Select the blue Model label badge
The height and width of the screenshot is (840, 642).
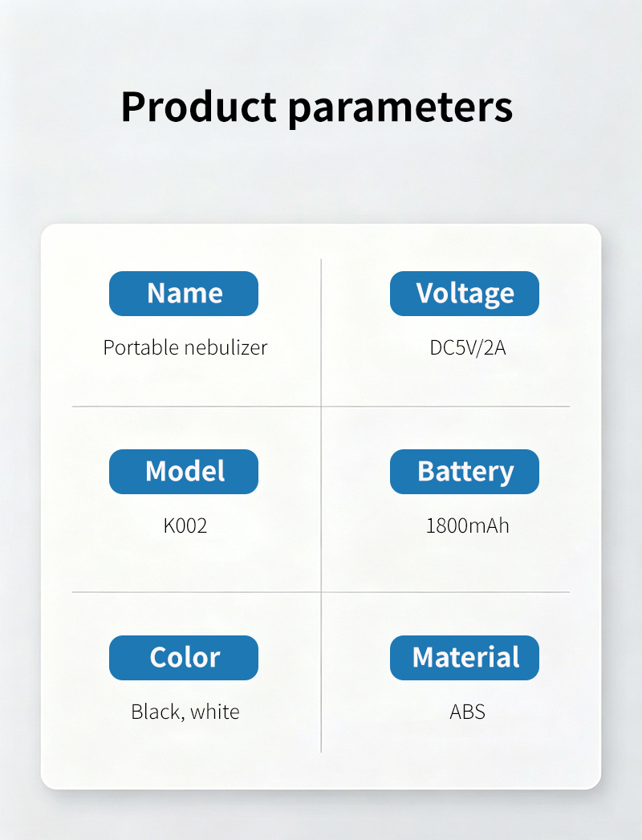pos(183,472)
